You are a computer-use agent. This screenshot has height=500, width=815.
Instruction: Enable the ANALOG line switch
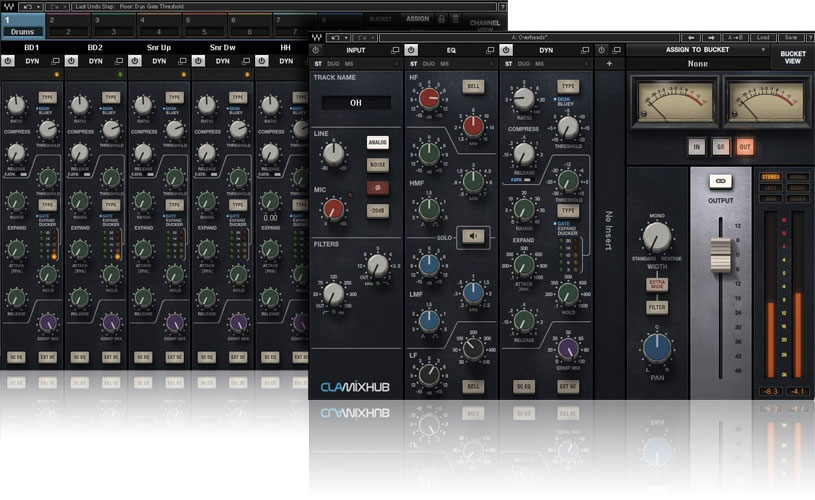tap(377, 142)
